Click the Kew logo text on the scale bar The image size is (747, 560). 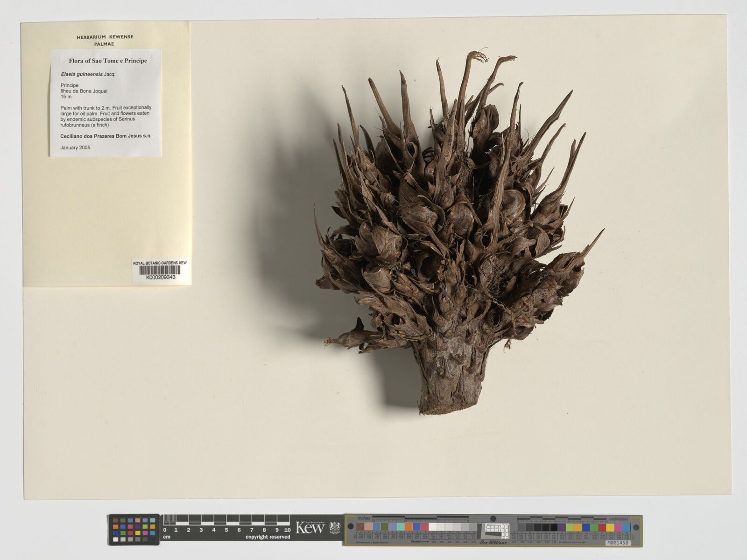[x=310, y=528]
